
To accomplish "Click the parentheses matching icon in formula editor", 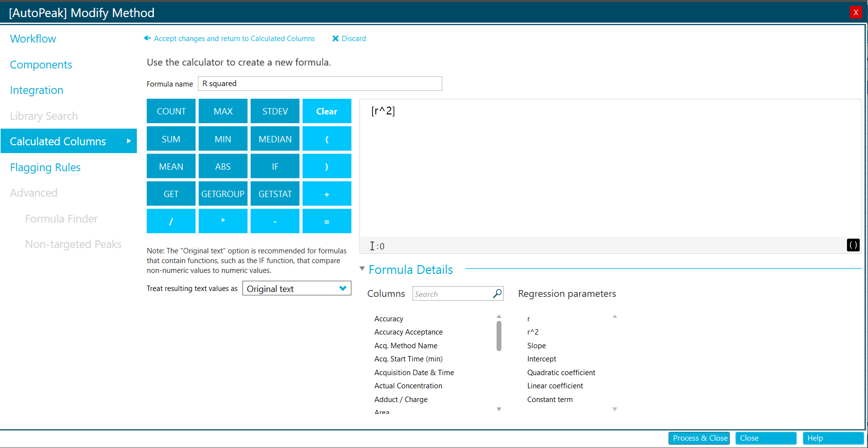I will [x=853, y=245].
